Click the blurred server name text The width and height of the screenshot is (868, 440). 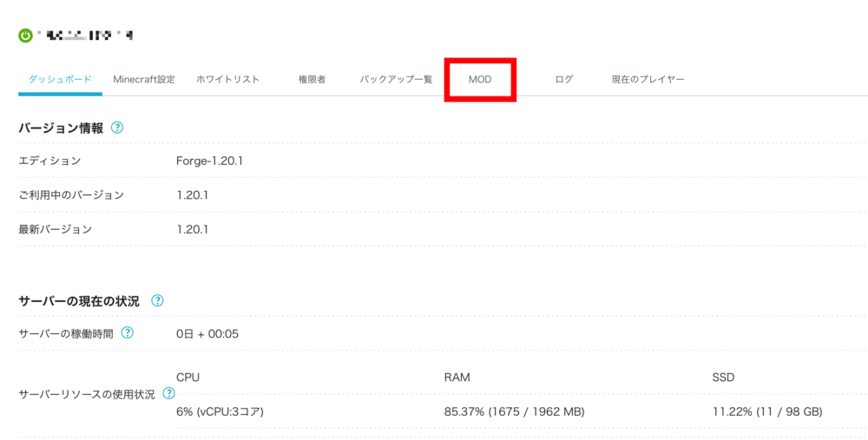[x=85, y=36]
